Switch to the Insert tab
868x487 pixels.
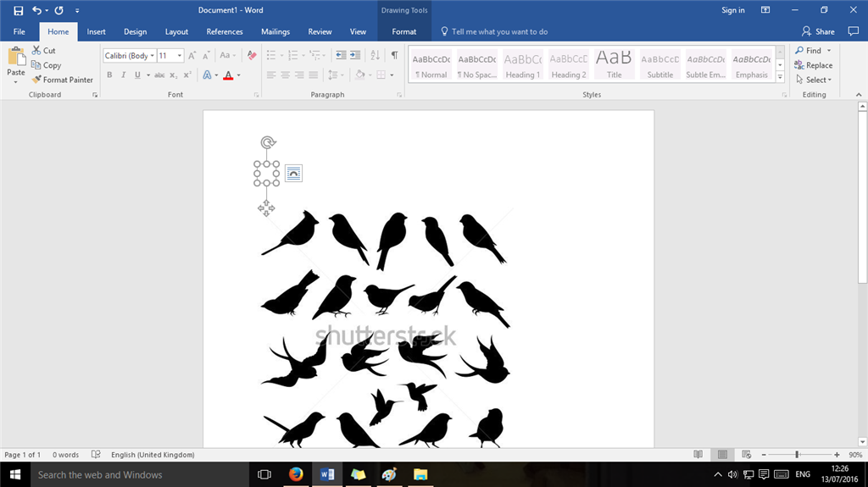click(x=96, y=31)
